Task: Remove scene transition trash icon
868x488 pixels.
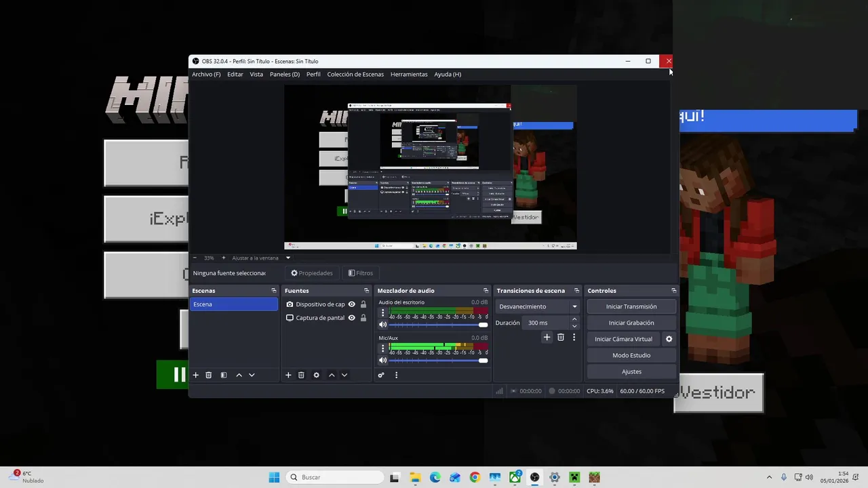Action: pos(560,337)
